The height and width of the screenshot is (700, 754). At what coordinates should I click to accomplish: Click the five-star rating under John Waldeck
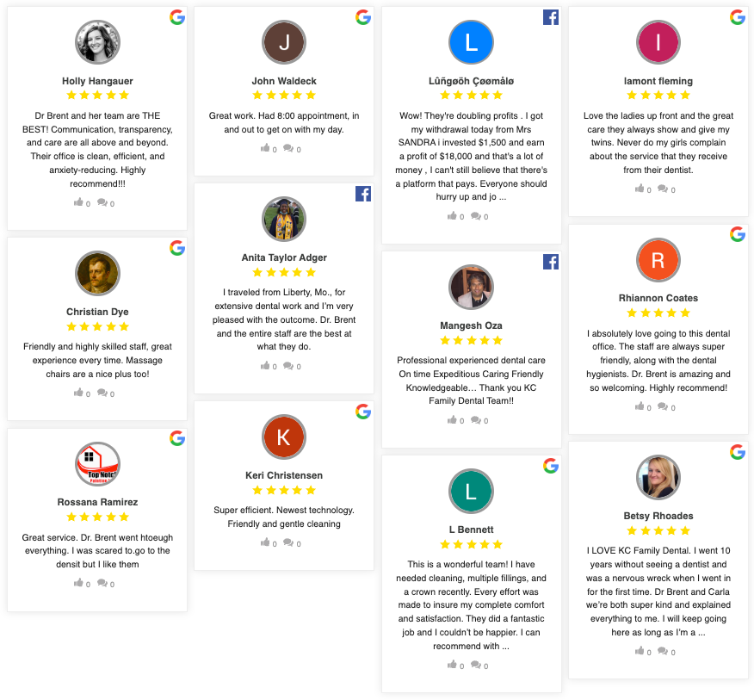coord(284,95)
